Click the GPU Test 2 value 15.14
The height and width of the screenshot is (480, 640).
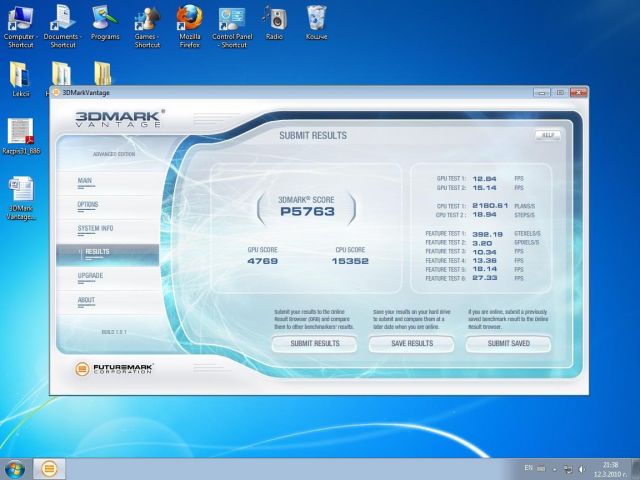(484, 188)
